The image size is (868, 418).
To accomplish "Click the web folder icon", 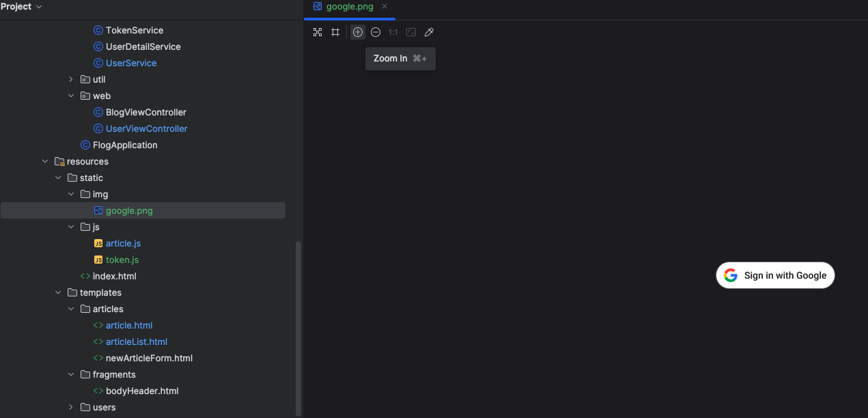I will 85,96.
